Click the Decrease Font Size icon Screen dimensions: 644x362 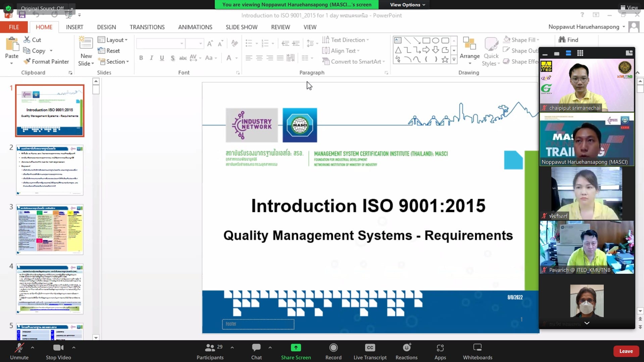pos(220,44)
